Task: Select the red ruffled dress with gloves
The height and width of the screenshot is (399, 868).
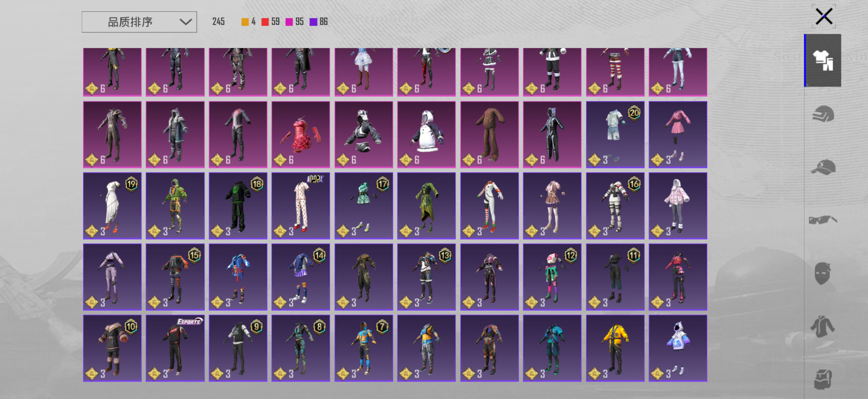Action: (x=301, y=135)
